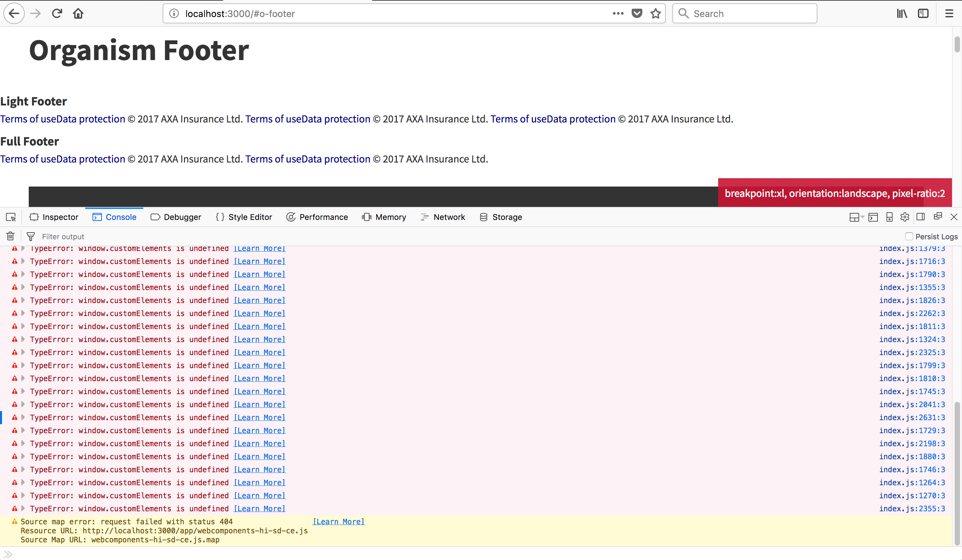This screenshot has height=560, width=962.
Task: Clear the console with trash icon
Action: pyautogui.click(x=10, y=237)
